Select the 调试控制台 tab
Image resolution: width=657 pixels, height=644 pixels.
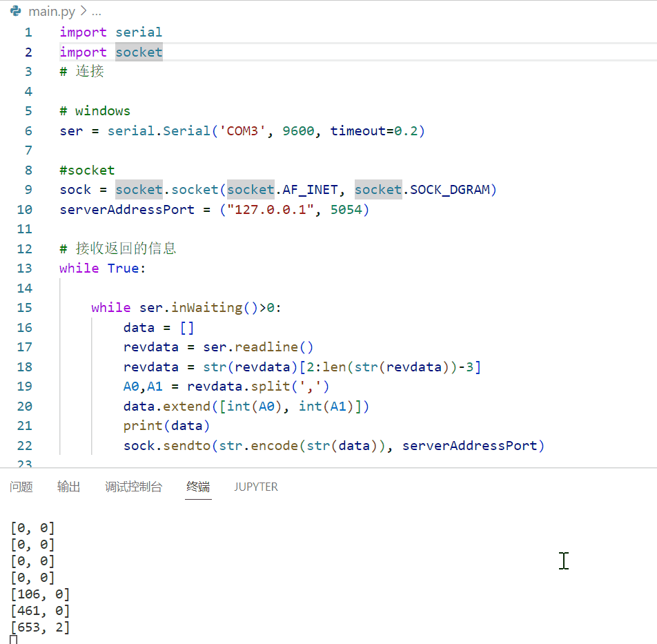[133, 487]
